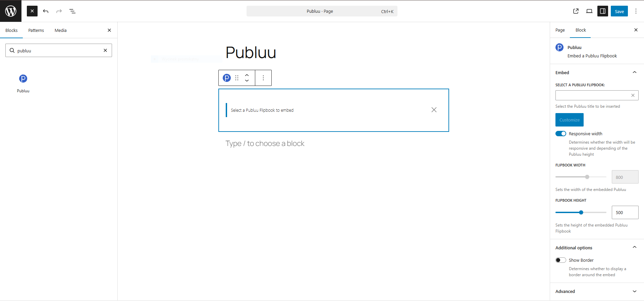
Task: Click the Publuu icon in block sidebar
Action: tap(559, 47)
